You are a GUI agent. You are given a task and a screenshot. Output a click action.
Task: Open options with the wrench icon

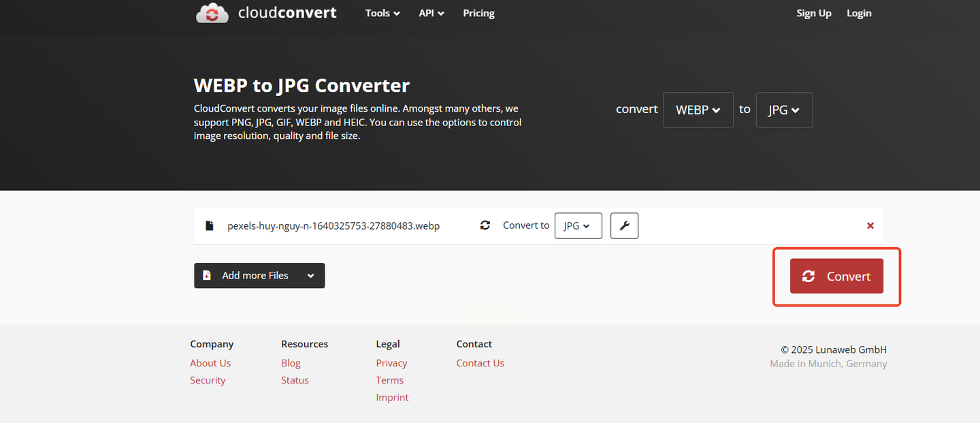(624, 225)
